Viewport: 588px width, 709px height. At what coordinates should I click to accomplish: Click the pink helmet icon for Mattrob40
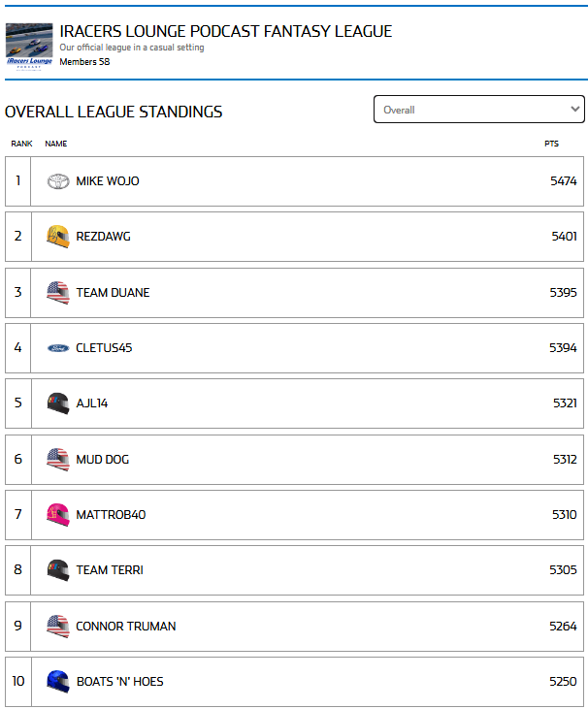58,515
